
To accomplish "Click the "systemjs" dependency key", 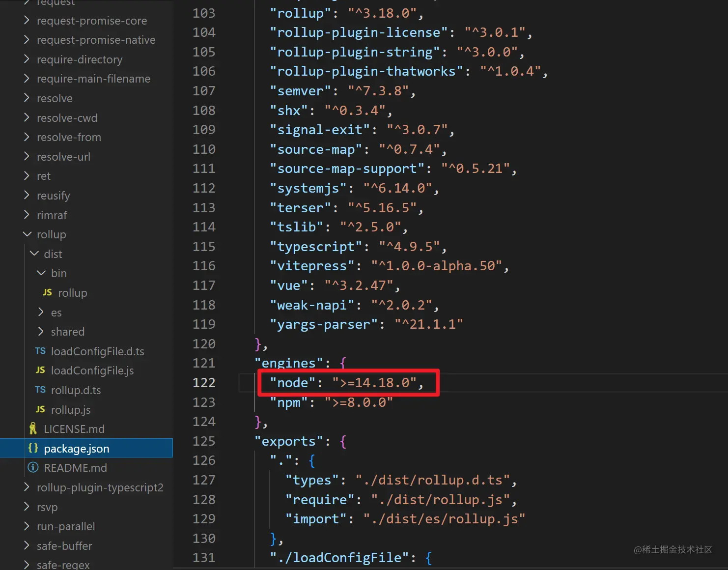I will (308, 188).
